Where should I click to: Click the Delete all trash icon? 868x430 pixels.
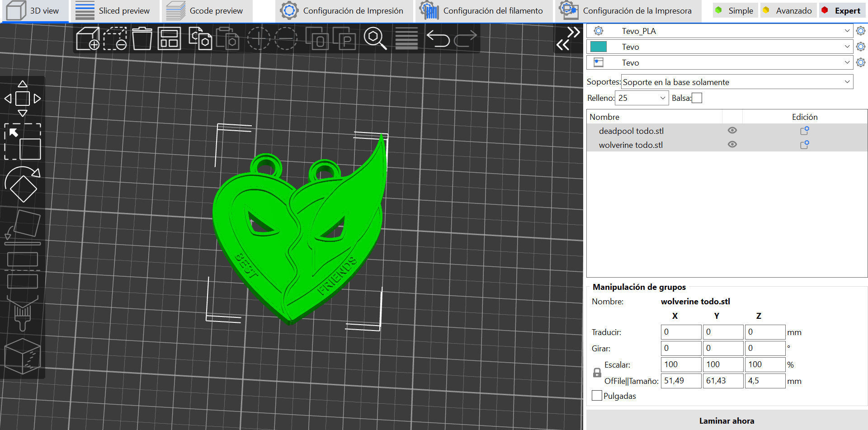[142, 38]
